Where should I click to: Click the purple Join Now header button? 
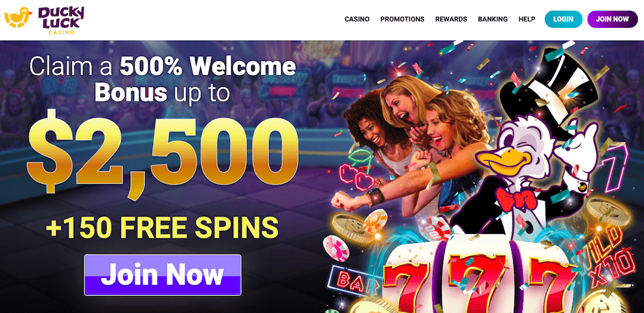612,19
